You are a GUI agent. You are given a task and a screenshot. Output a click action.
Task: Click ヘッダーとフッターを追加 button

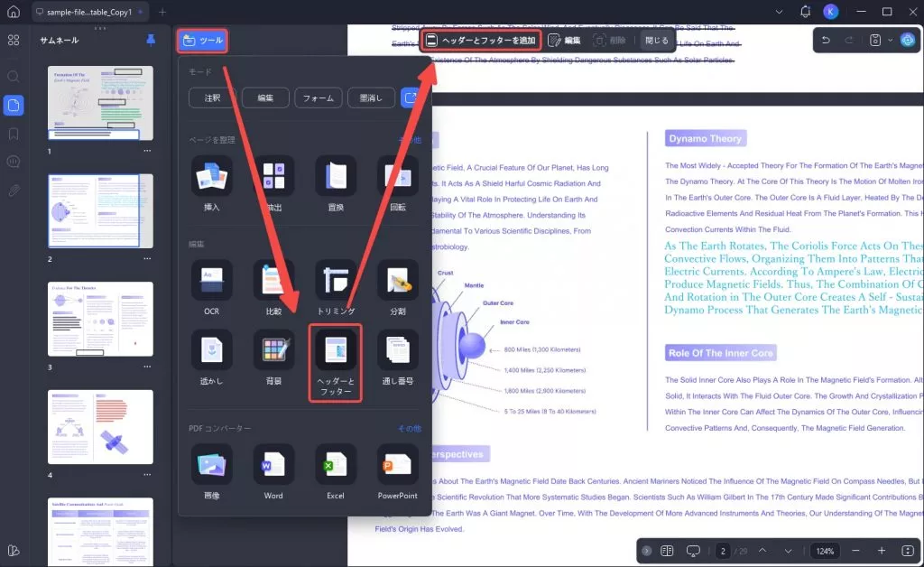point(481,40)
